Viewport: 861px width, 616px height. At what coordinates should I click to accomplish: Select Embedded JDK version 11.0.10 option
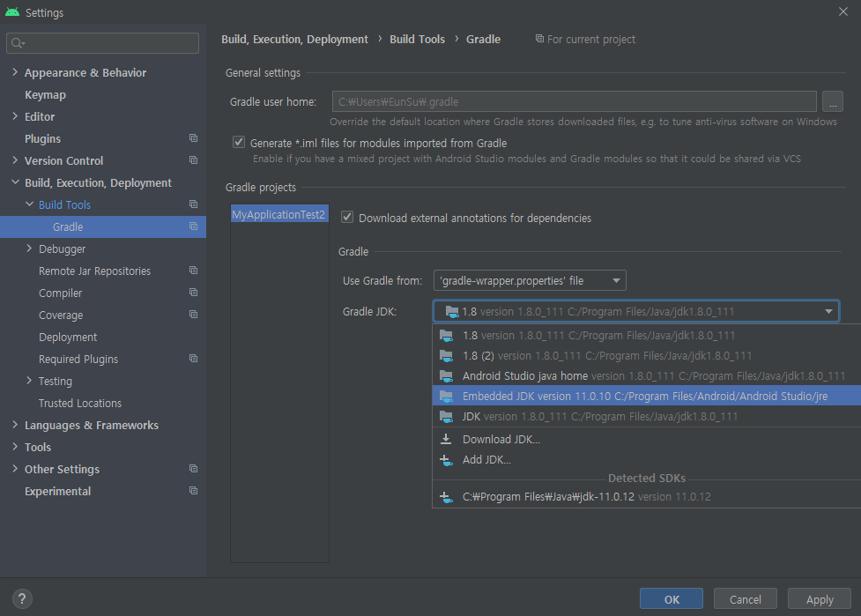click(x=646, y=396)
